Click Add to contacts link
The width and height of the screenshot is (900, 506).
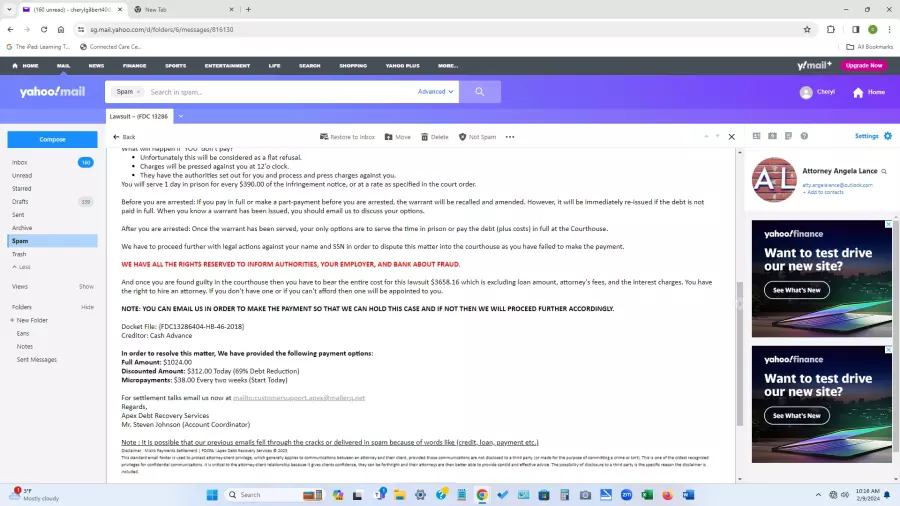(x=823, y=192)
